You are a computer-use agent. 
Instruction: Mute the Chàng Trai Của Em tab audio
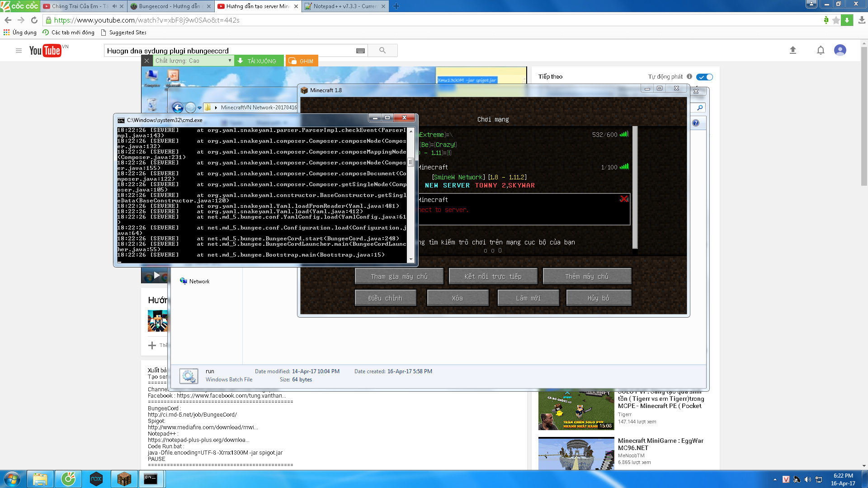[x=114, y=6]
